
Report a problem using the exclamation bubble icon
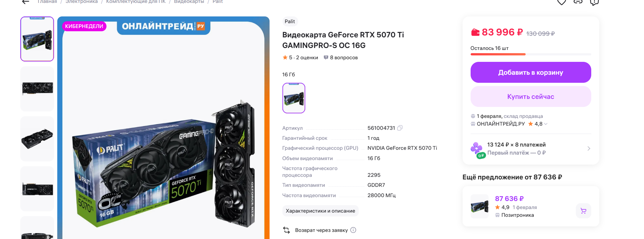tap(594, 2)
